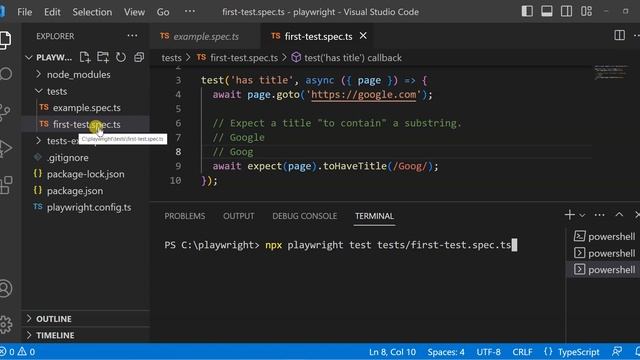
Task: Open the File menu
Action: point(24,12)
